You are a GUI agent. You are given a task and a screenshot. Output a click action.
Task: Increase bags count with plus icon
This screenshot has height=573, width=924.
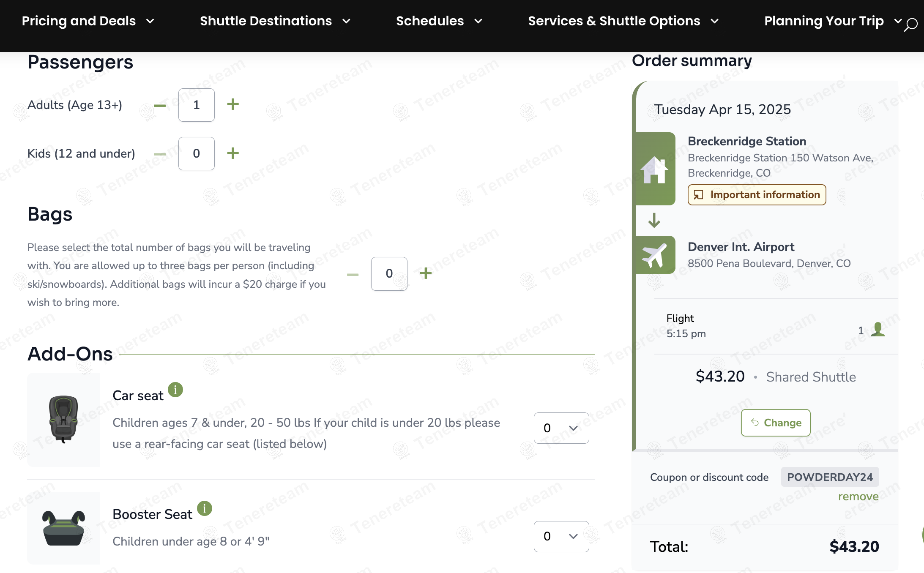click(x=426, y=273)
